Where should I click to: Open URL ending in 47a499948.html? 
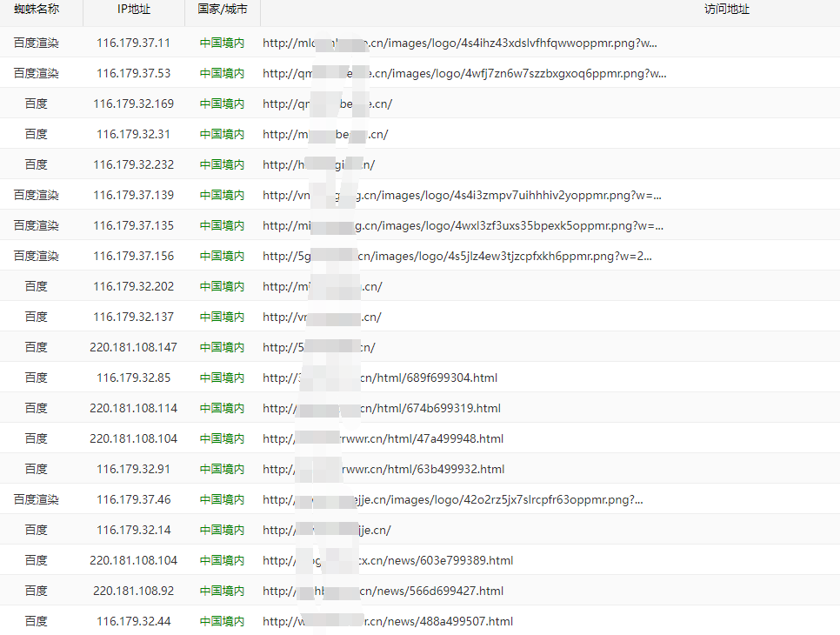click(383, 439)
